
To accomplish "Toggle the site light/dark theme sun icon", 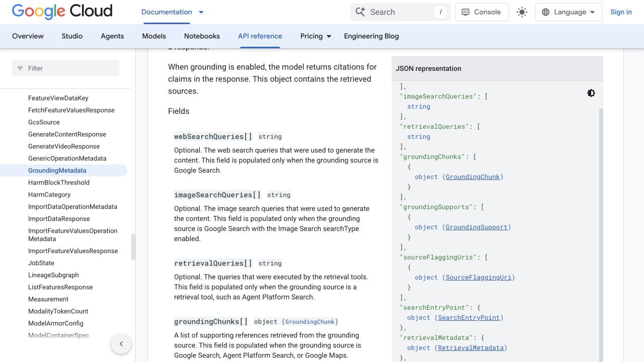I will pyautogui.click(x=522, y=12).
